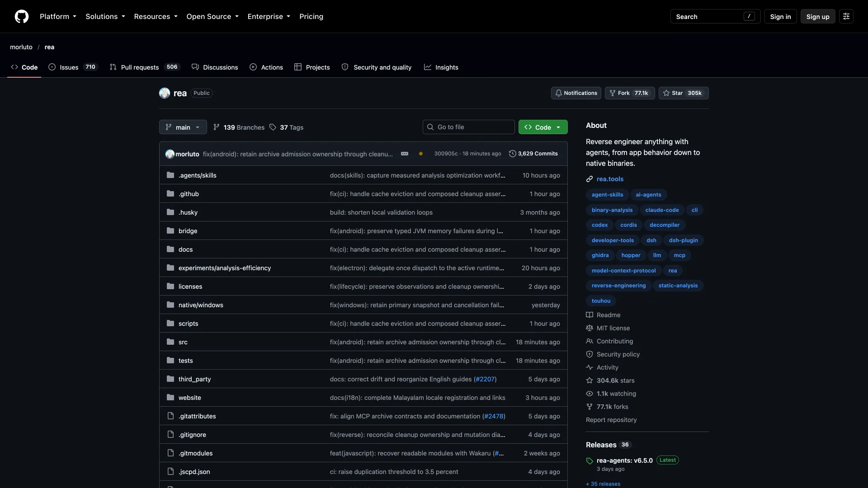The image size is (868, 488).
Task: Open the .agents/skills folder
Action: 197,175
